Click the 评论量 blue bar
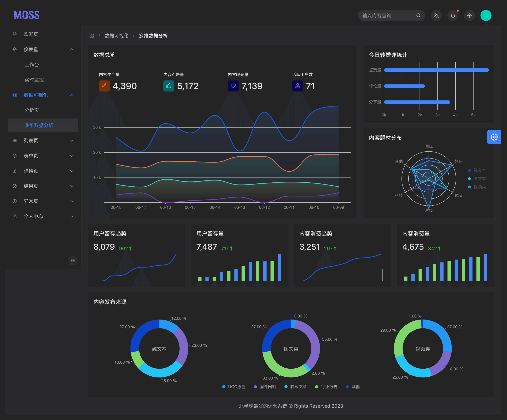Image resolution: width=507 pixels, height=420 pixels. [x=404, y=86]
